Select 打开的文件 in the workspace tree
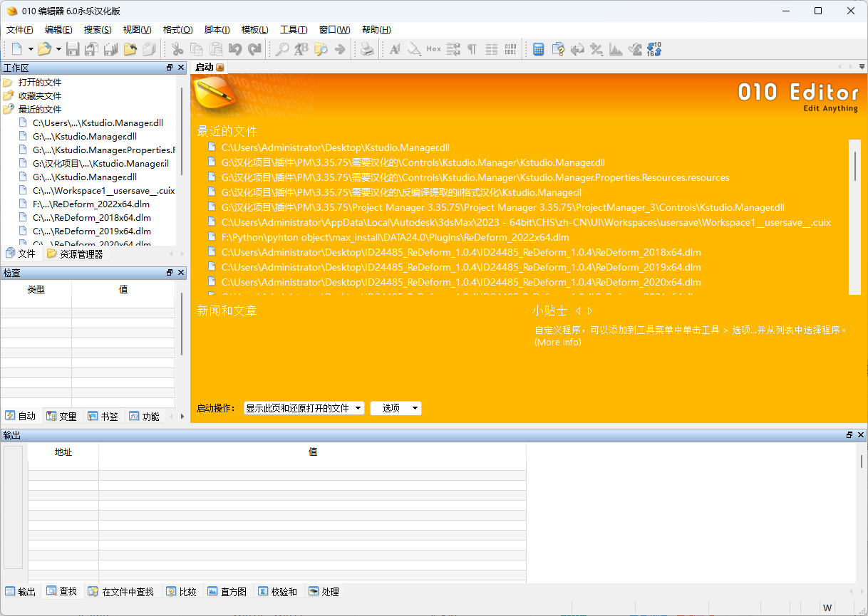Screen dimensions: 868x616 40,83
